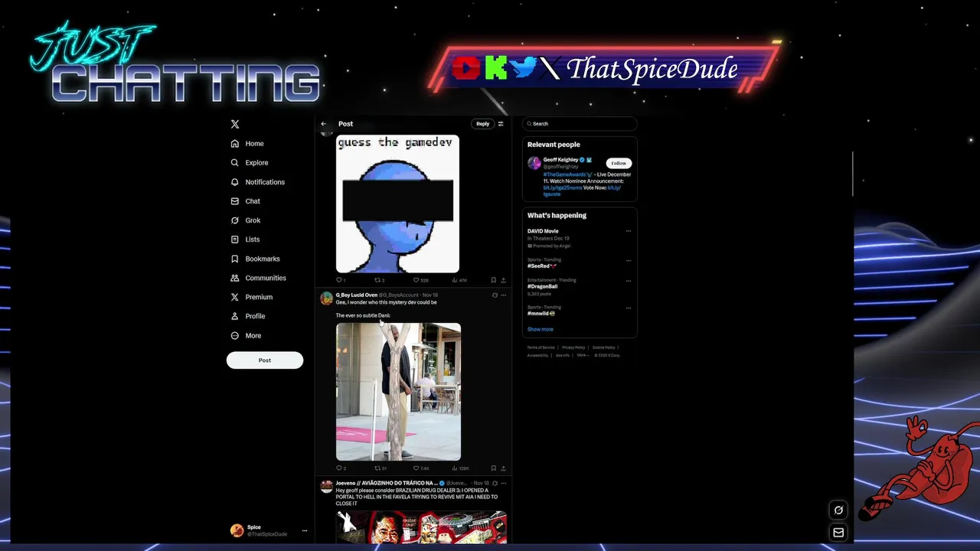The height and width of the screenshot is (551, 980).
Task: Open the tree photo in G_Boy's post
Action: 398,392
